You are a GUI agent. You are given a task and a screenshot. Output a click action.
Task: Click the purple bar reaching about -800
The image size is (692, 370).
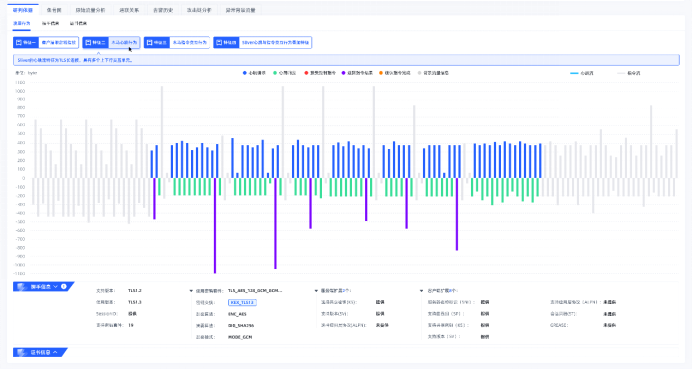coord(457,214)
